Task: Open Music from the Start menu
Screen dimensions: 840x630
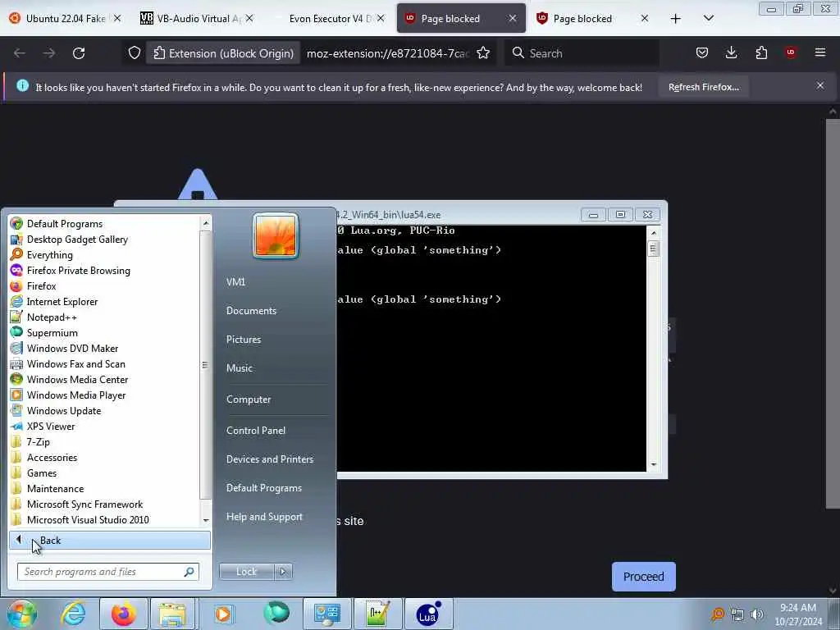Action: pyautogui.click(x=240, y=368)
